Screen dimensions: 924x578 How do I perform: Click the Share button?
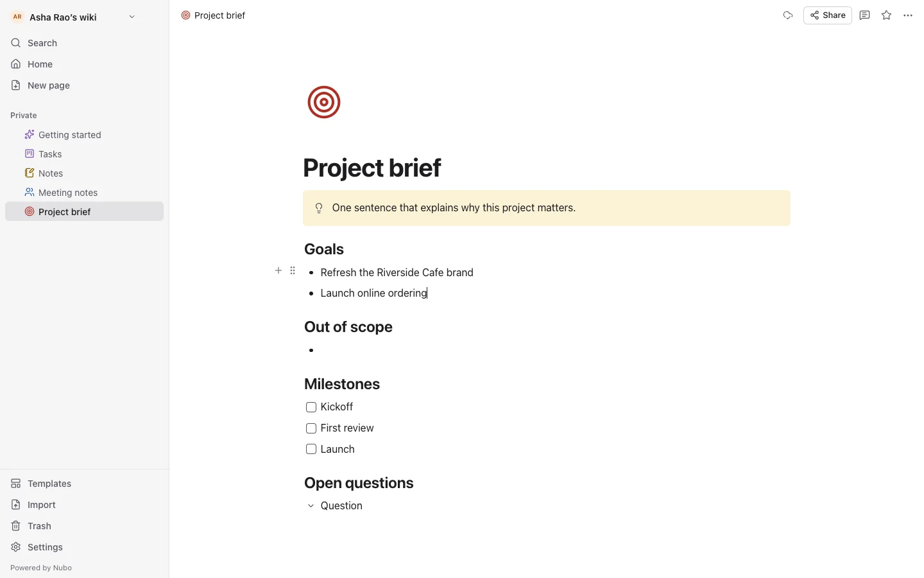[x=828, y=15]
